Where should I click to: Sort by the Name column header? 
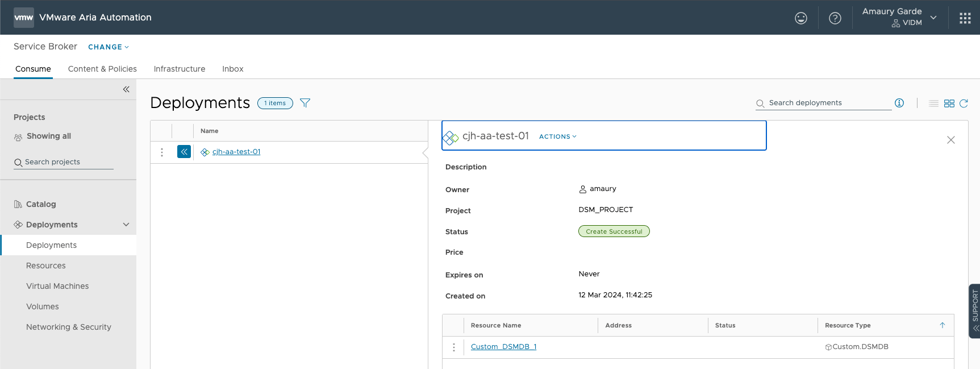[x=210, y=131]
